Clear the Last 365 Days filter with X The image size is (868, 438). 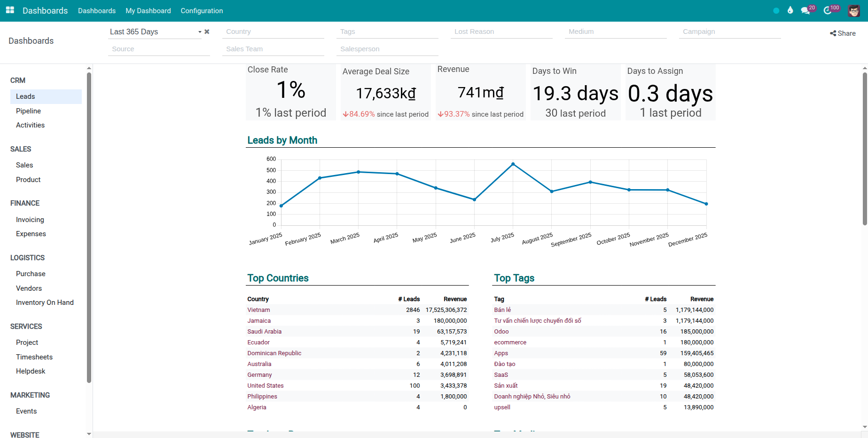click(x=206, y=32)
